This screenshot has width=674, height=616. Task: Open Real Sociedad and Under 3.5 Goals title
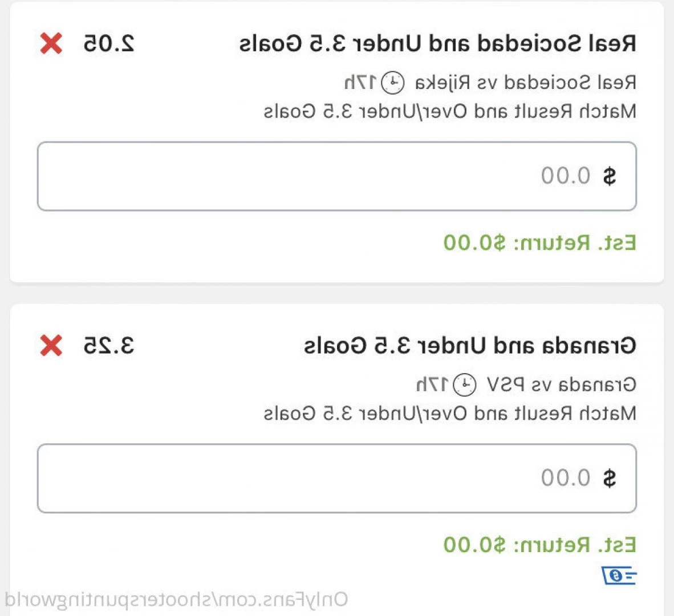(437, 43)
